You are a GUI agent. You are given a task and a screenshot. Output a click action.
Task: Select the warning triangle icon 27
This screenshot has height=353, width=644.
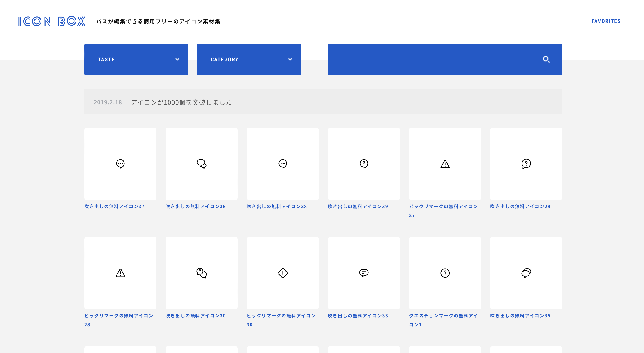[445, 164]
